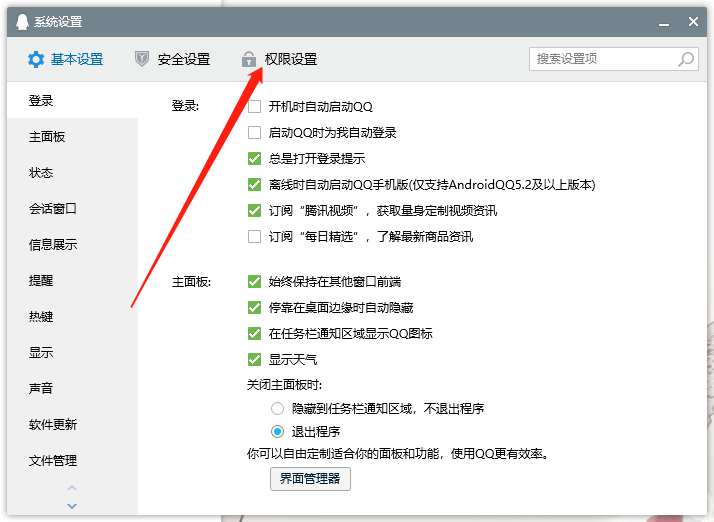Check 订阅“每日精选” checkbox
Viewport: 714px width, 522px height.
[x=255, y=236]
